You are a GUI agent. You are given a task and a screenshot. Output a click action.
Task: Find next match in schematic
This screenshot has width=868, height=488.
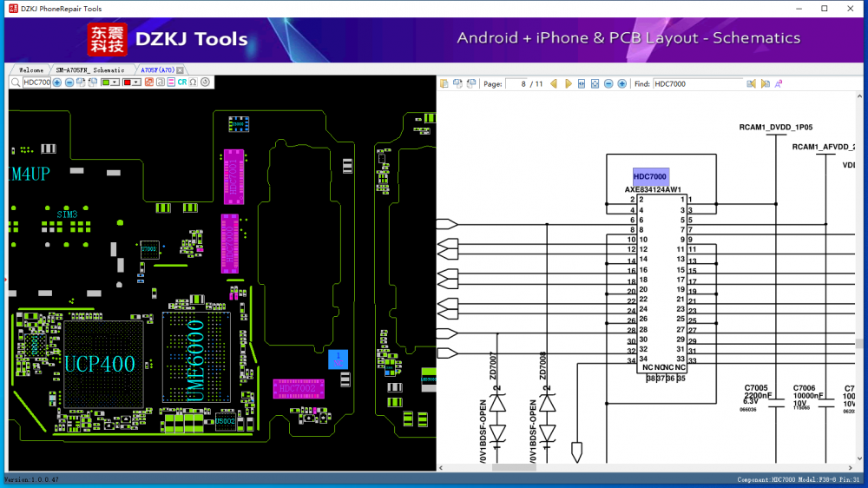(x=765, y=84)
